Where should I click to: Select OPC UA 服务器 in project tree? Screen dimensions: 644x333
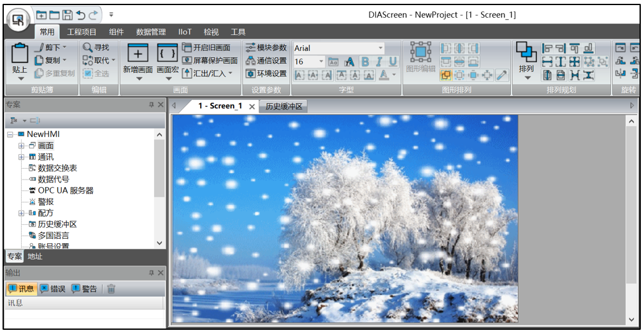click(x=65, y=190)
